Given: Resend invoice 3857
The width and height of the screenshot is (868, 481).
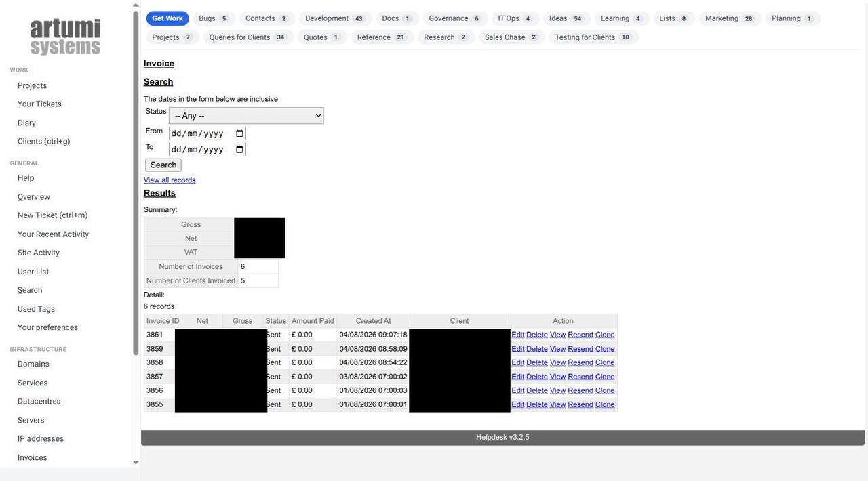Looking at the screenshot, I should pyautogui.click(x=580, y=377).
